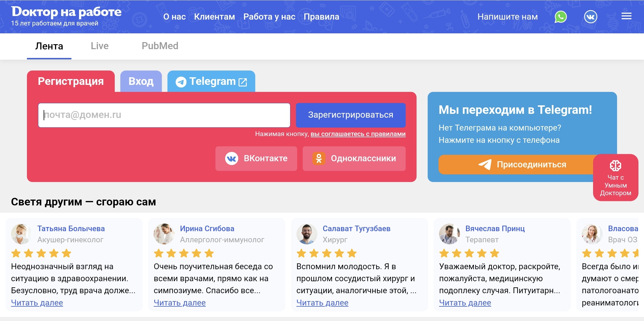The image size is (644, 321).
Task: Open Вячеслав Принц avatar
Action: click(449, 234)
